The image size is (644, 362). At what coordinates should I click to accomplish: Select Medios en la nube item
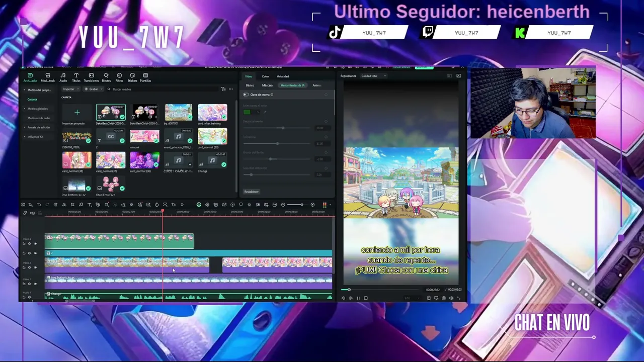38,118
